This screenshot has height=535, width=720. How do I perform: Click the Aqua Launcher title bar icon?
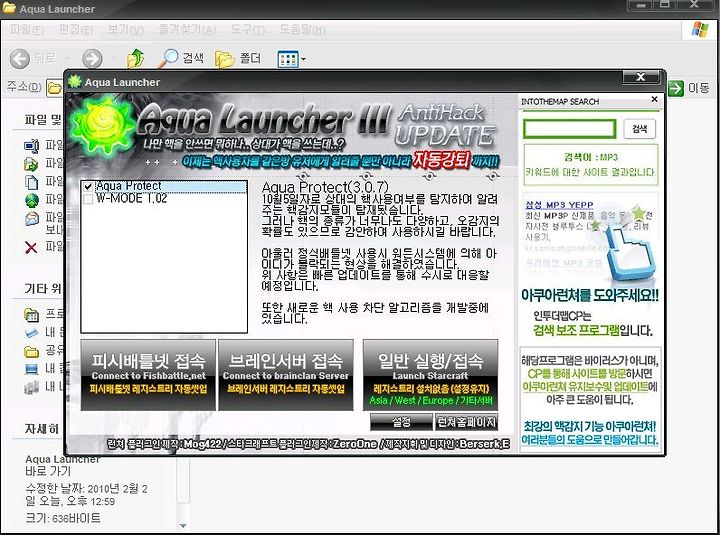[x=74, y=82]
